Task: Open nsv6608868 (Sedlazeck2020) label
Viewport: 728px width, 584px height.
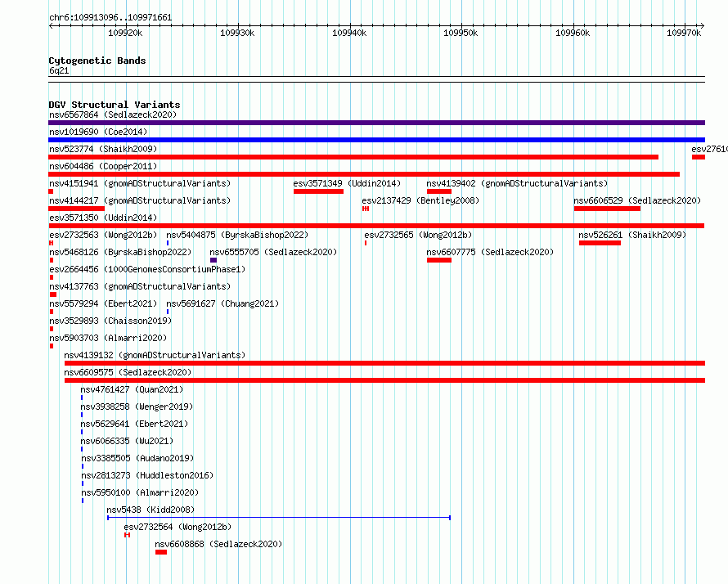Action: pos(218,544)
